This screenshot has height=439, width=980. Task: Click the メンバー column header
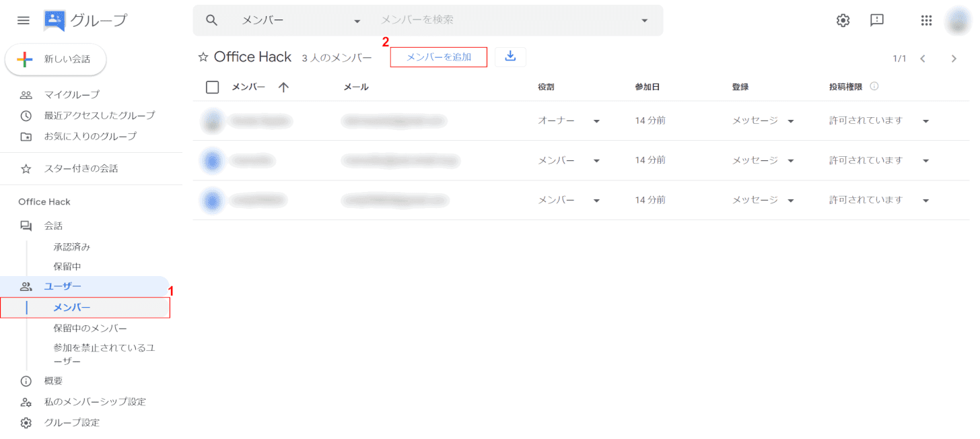(248, 87)
